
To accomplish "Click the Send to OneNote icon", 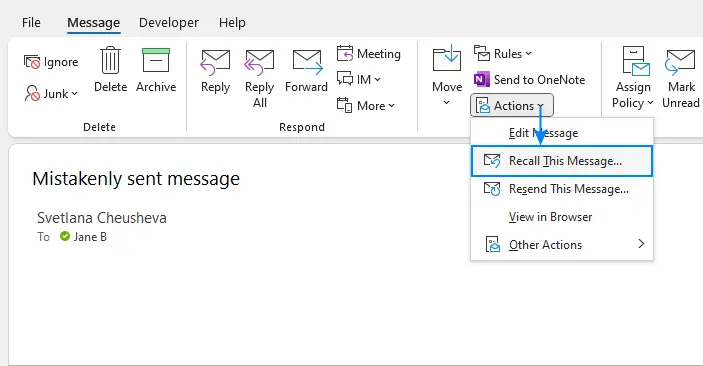I will (482, 79).
